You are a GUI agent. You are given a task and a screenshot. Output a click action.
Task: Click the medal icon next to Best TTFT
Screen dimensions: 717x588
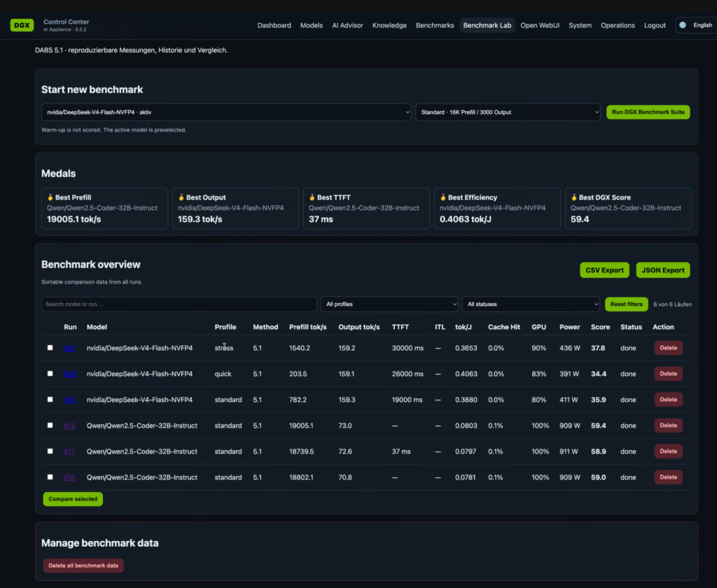click(x=312, y=197)
